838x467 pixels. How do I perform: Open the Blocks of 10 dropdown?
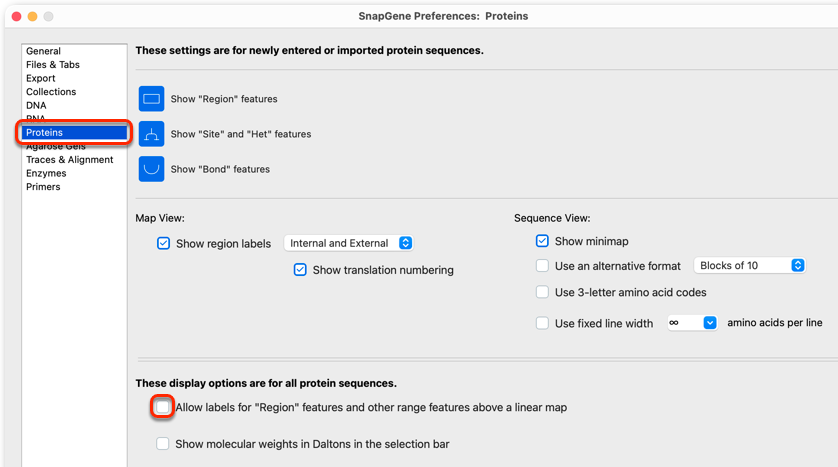point(749,266)
